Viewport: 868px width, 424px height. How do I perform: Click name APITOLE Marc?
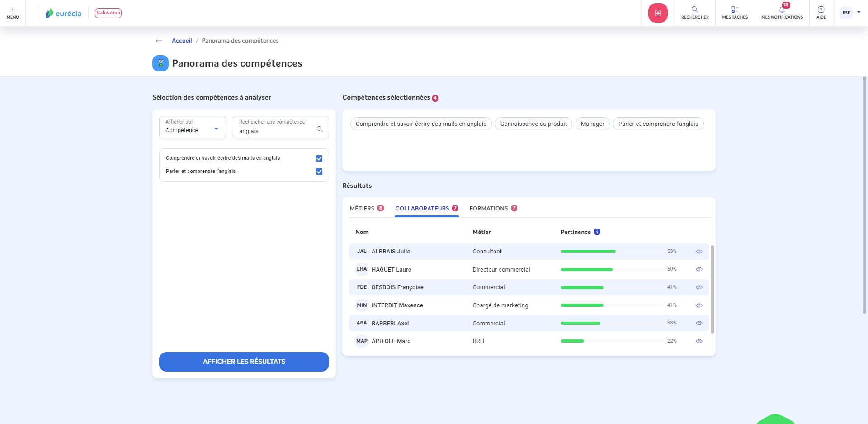[391, 341]
